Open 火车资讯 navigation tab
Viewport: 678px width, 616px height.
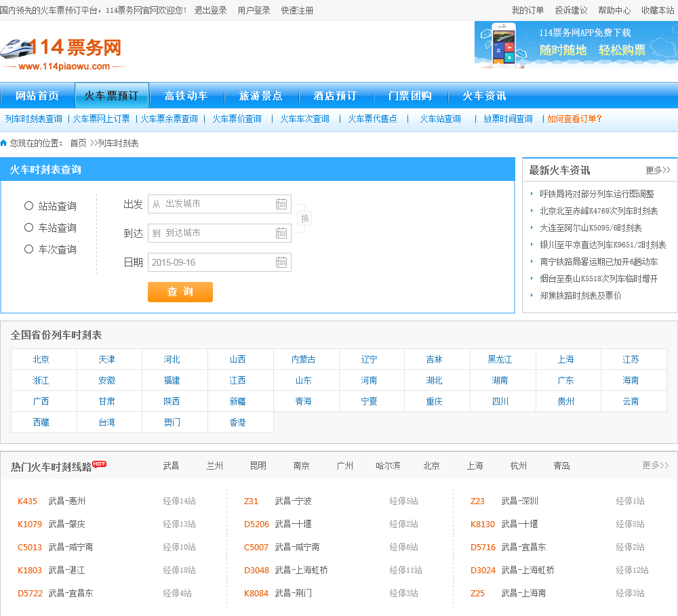(x=484, y=96)
